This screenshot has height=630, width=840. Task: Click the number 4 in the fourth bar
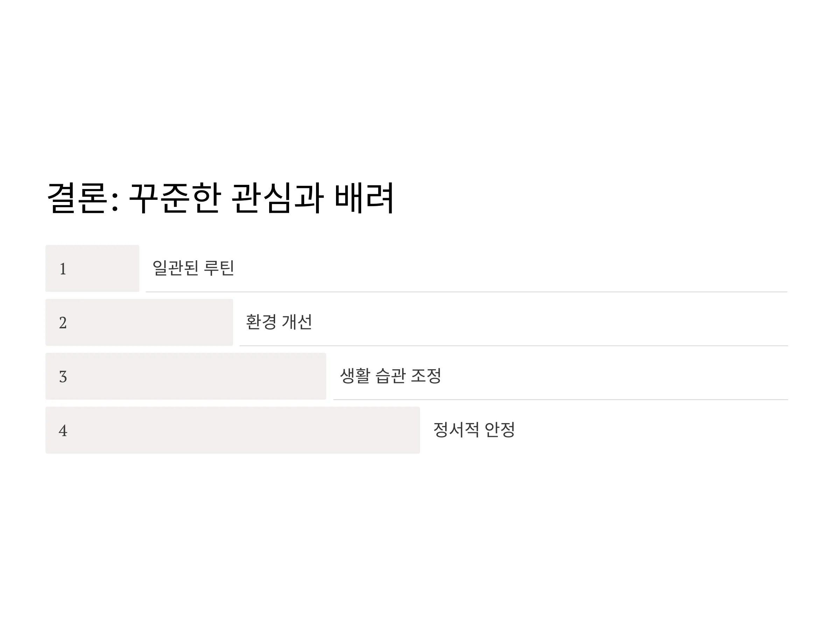click(x=63, y=430)
